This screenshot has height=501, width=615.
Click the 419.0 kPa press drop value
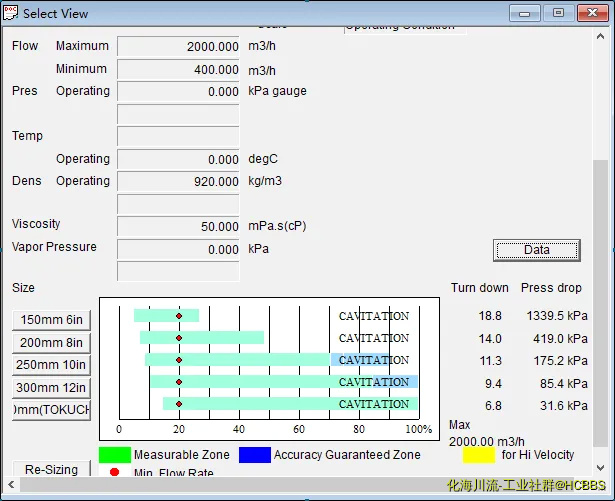(560, 339)
